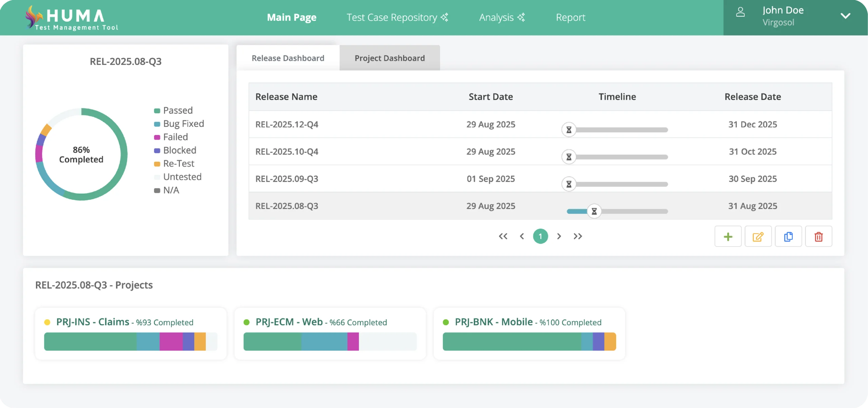Switch to the Project Dashboard tab

tap(390, 58)
